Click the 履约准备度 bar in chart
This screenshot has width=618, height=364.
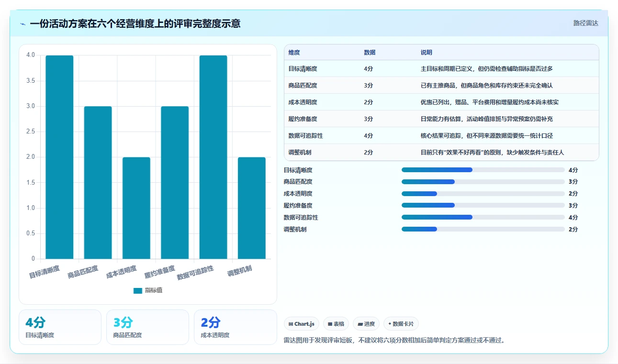click(175, 182)
